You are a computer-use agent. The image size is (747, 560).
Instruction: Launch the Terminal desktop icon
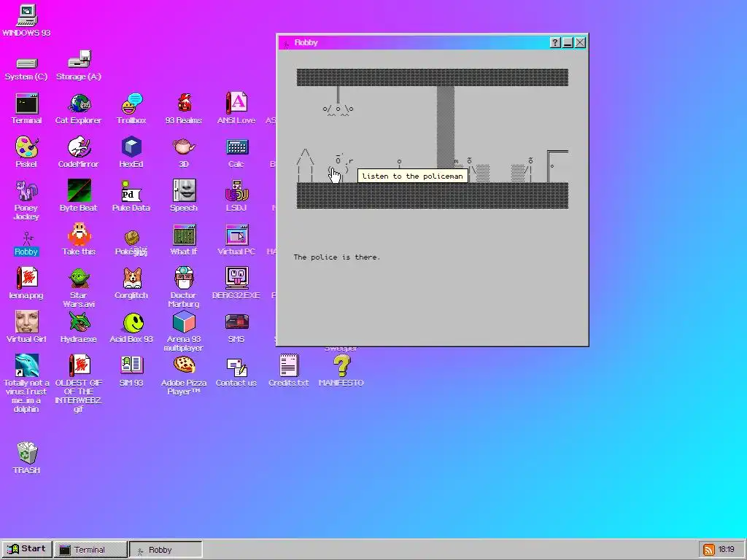pyautogui.click(x=26, y=109)
